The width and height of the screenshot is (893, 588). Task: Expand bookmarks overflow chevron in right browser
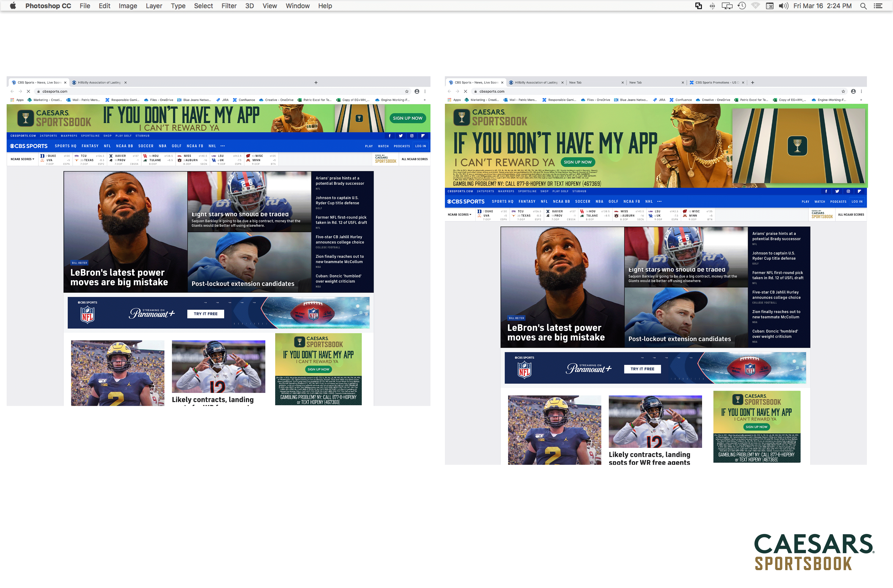(861, 100)
